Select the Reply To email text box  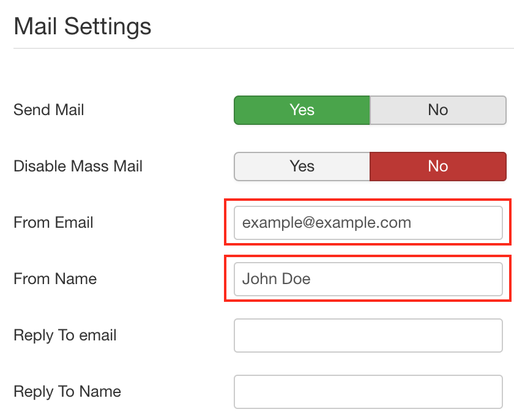coord(368,336)
